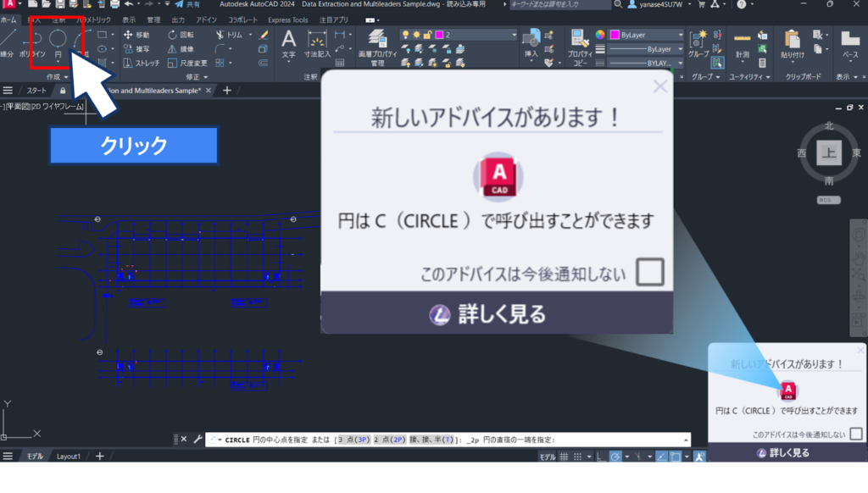Open the ByLayer lineweight dropdown
Screen dimensions: 868x493
tap(646, 48)
